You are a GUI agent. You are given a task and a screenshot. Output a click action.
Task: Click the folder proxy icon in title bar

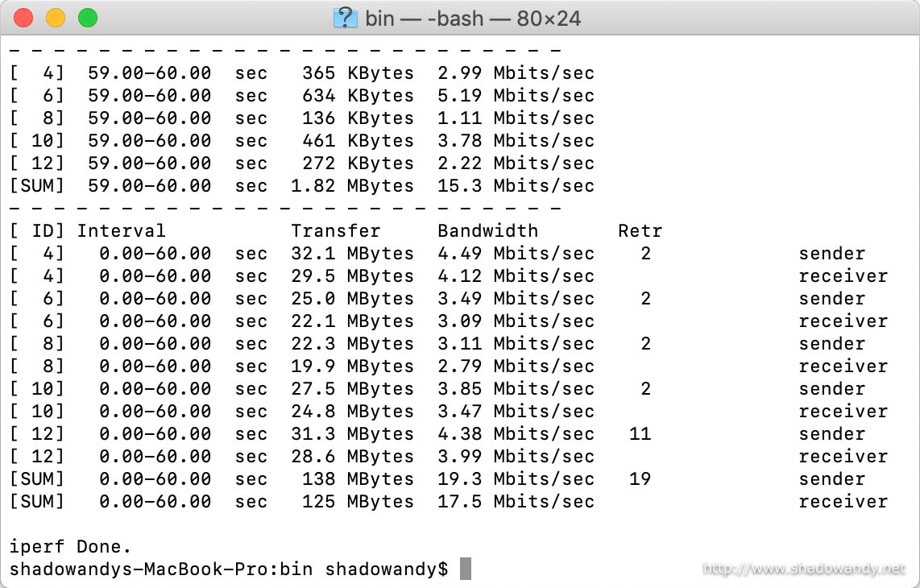point(345,19)
